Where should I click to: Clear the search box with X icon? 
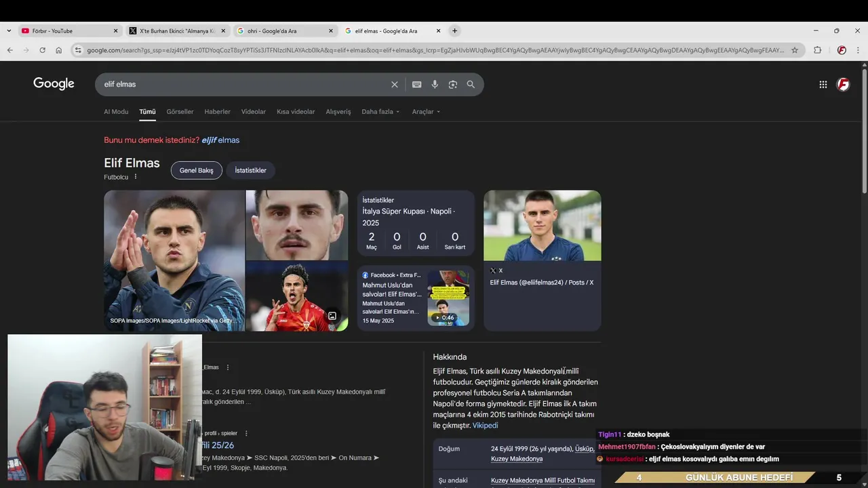pyautogui.click(x=395, y=85)
